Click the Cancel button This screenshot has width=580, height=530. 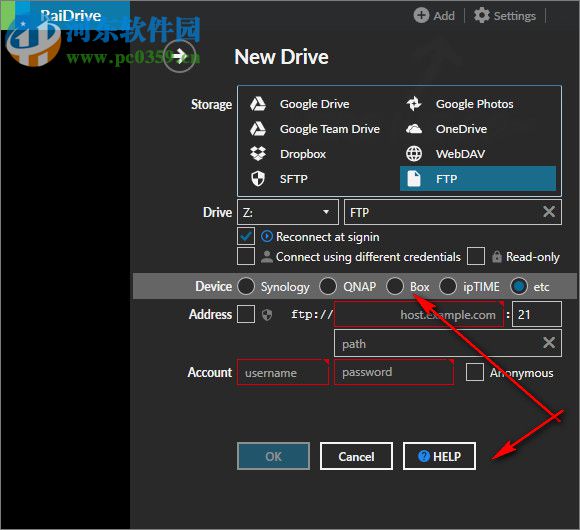click(356, 456)
